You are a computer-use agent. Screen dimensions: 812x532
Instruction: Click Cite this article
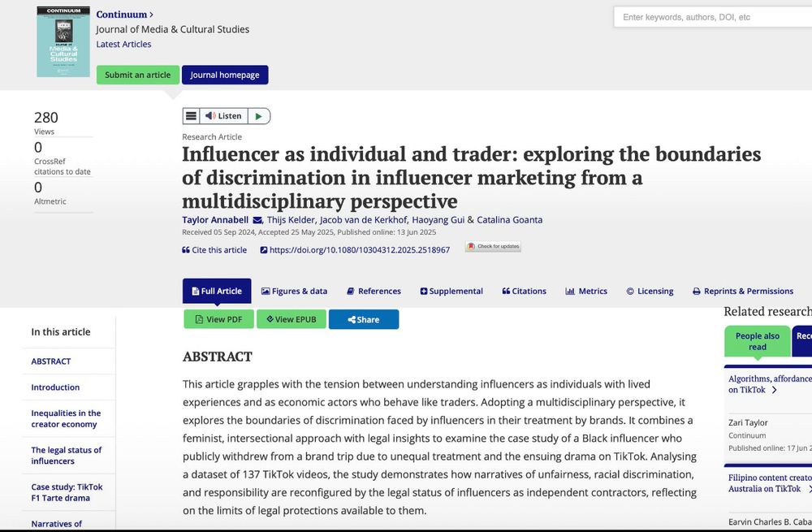click(214, 249)
